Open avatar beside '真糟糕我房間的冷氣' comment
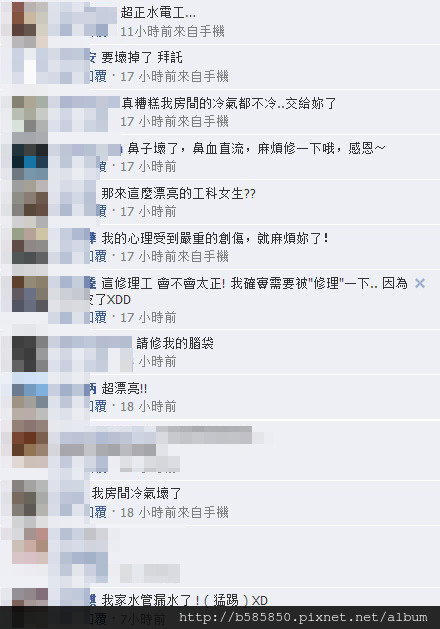Image resolution: width=440 pixels, height=629 pixels. point(30,114)
